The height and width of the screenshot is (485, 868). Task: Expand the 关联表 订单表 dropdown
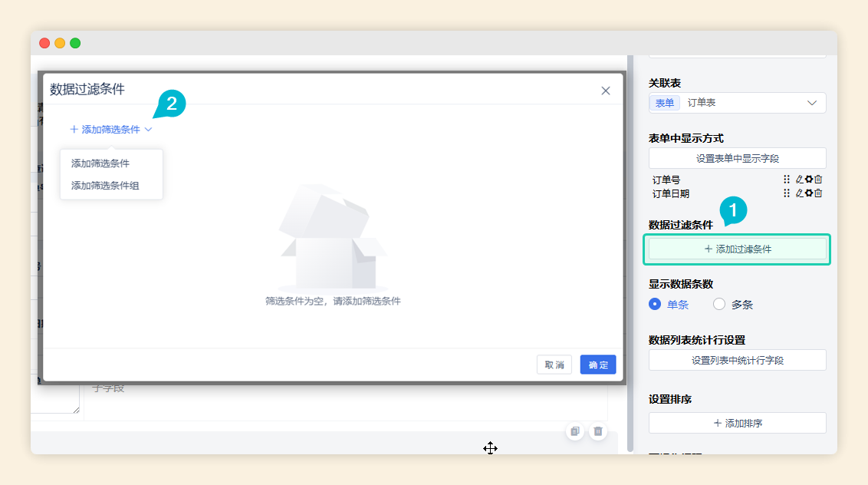[x=811, y=103]
